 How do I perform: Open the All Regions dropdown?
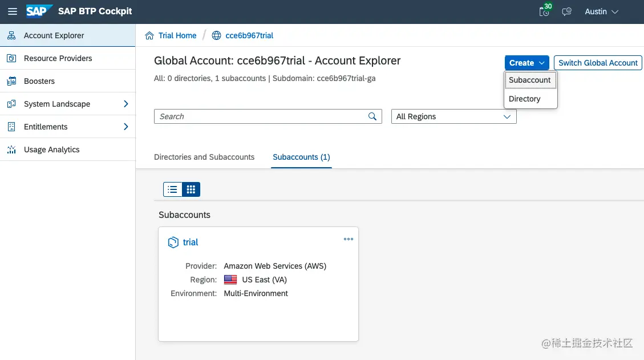click(454, 116)
